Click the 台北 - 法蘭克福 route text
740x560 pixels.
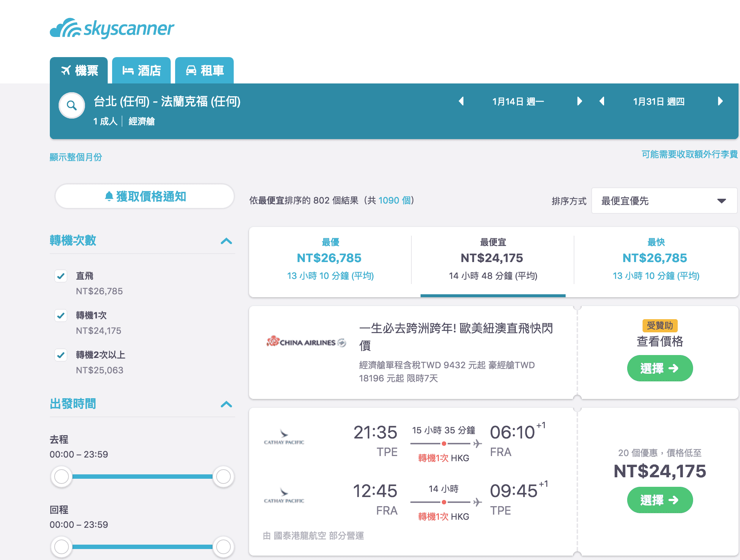click(x=167, y=101)
